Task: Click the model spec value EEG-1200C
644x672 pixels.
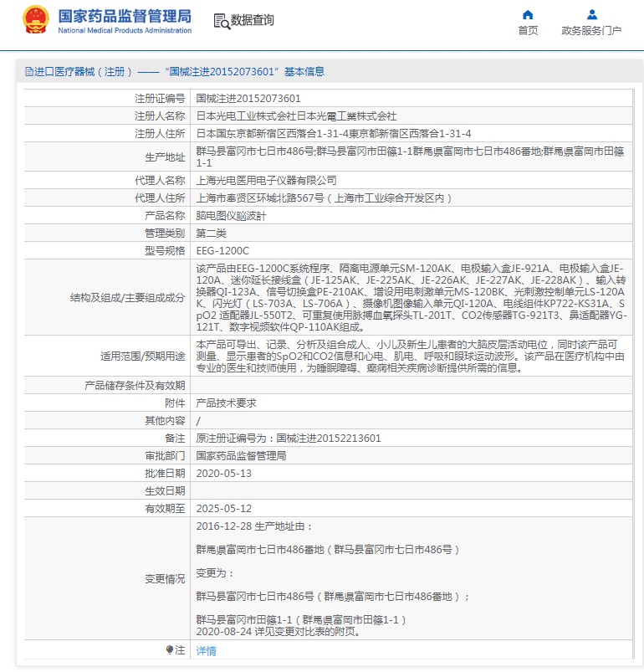Action: [x=222, y=250]
